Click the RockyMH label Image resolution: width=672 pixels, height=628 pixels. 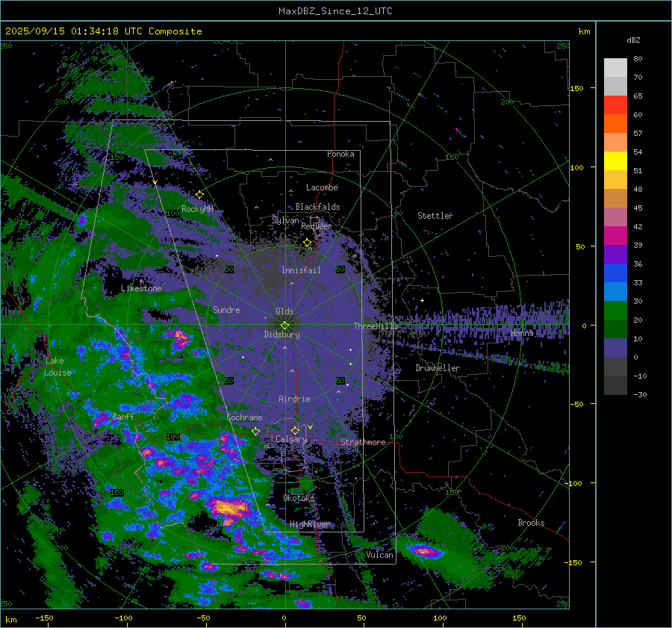198,209
